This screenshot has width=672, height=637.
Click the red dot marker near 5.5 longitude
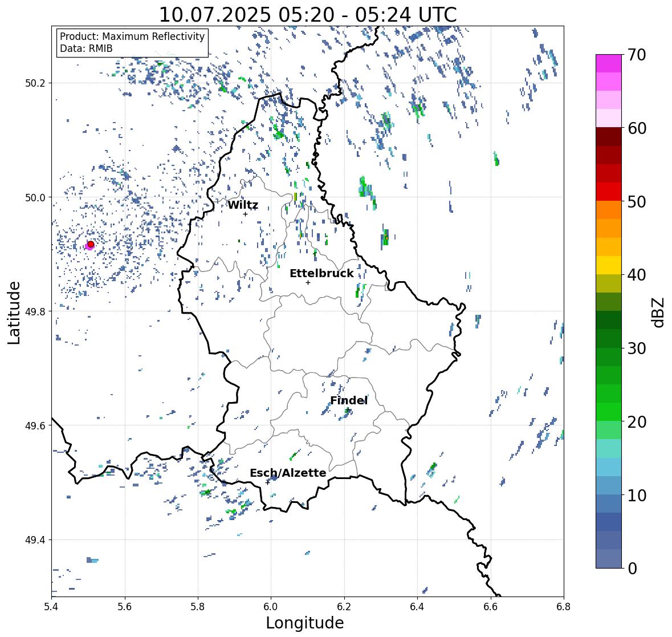(91, 244)
